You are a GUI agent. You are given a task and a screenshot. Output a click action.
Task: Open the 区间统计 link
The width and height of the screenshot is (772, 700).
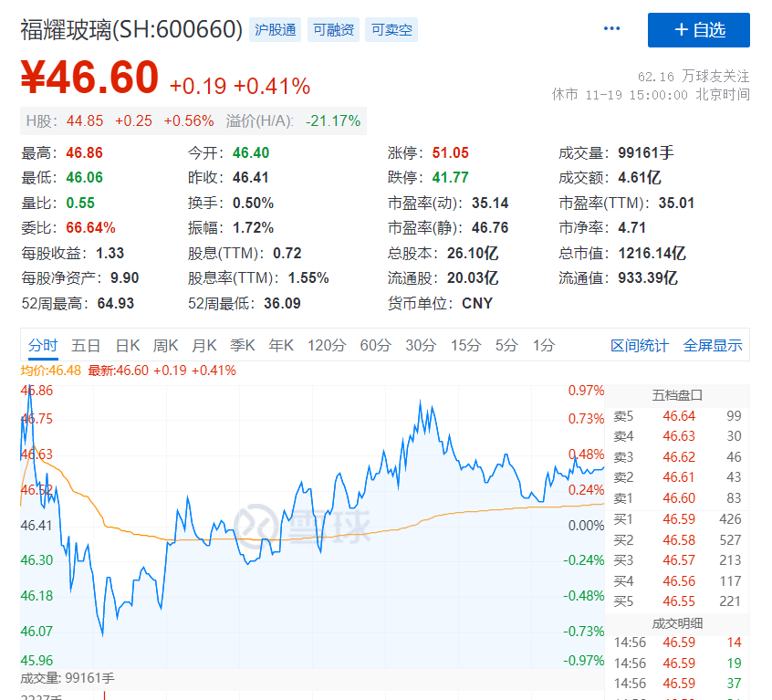click(x=640, y=345)
